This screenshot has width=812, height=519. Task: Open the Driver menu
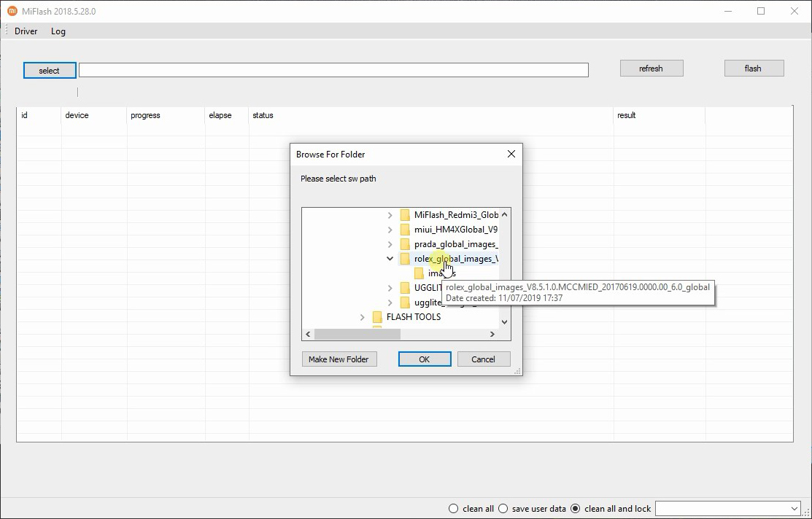(26, 31)
